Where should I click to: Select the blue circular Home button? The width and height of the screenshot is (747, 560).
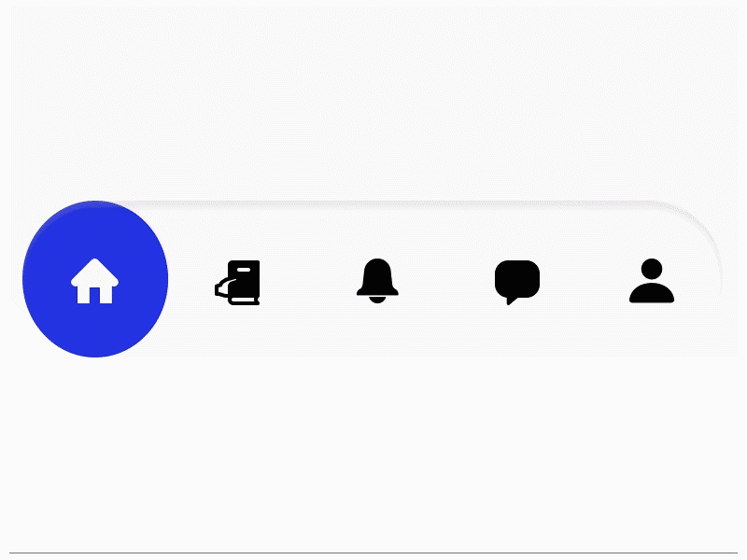pos(95,279)
